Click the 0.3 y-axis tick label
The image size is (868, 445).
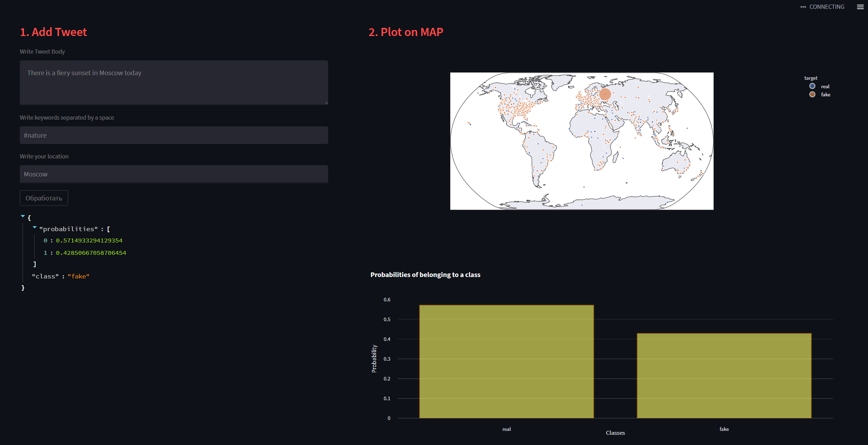tap(387, 359)
